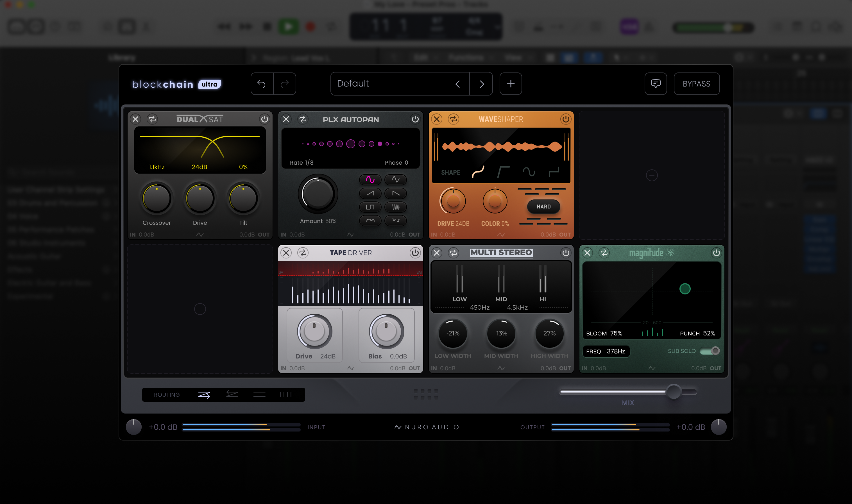Remove the Dual Sat module with X
852x504 pixels.
pos(135,119)
